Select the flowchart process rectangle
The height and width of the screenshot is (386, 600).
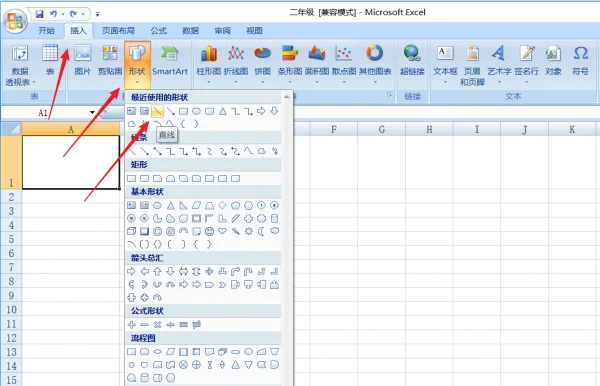(131, 352)
